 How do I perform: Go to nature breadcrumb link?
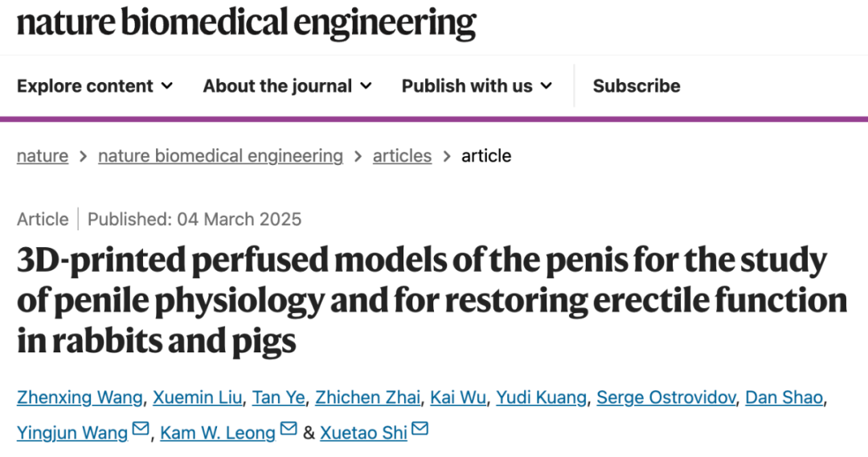click(x=43, y=155)
